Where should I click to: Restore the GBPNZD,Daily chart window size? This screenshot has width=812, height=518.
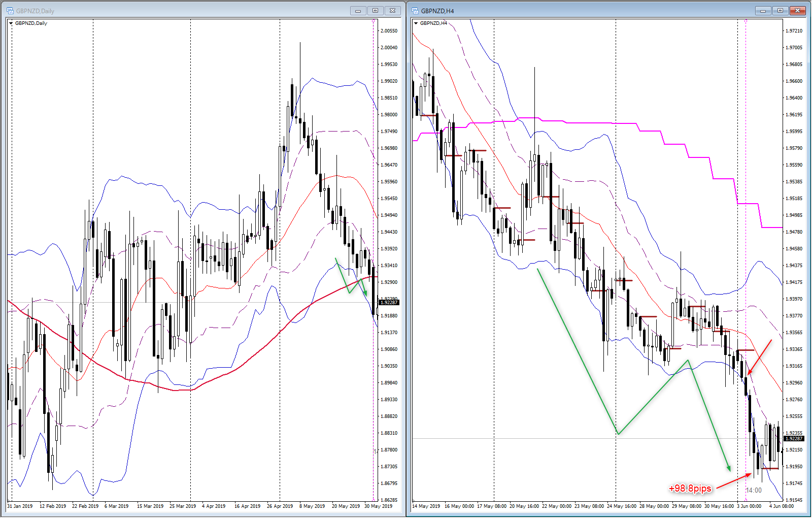pyautogui.click(x=375, y=11)
